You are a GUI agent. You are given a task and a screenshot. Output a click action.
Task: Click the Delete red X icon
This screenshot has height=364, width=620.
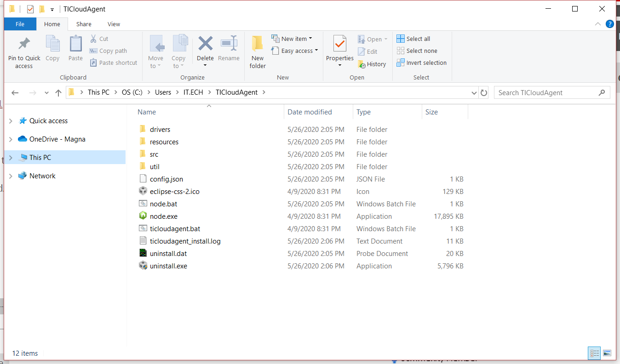[205, 44]
